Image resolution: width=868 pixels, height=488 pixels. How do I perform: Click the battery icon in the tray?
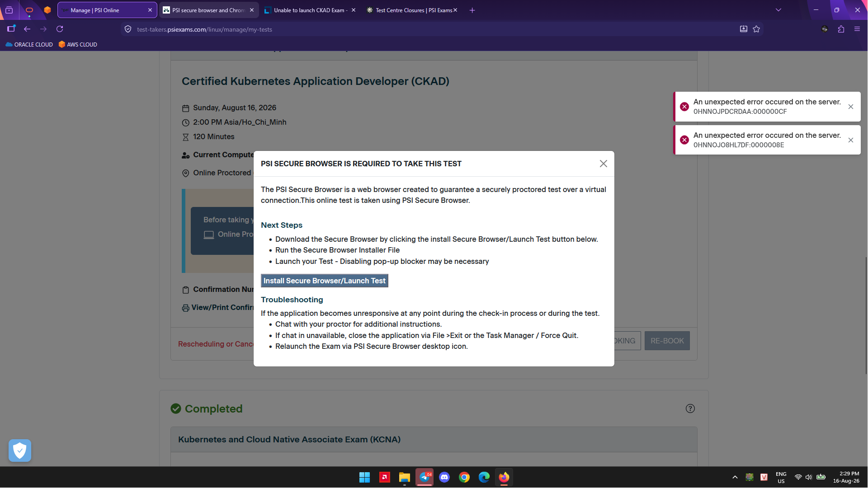[x=821, y=477]
